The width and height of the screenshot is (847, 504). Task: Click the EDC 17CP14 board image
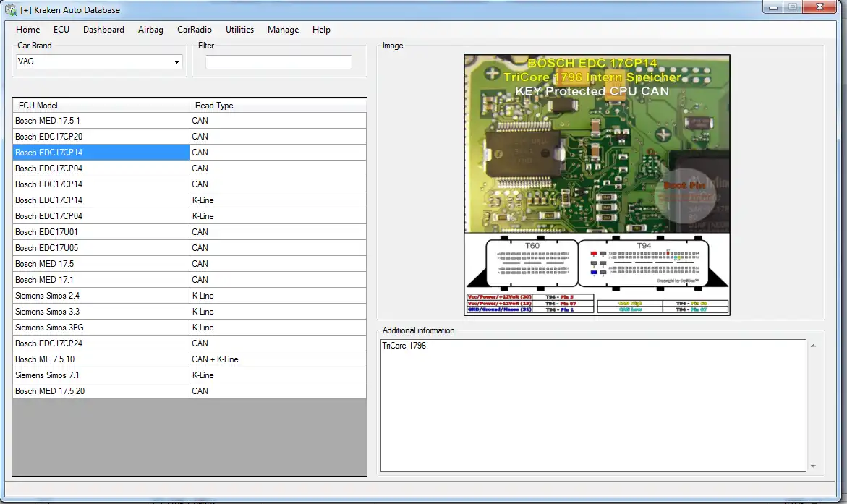pos(597,185)
